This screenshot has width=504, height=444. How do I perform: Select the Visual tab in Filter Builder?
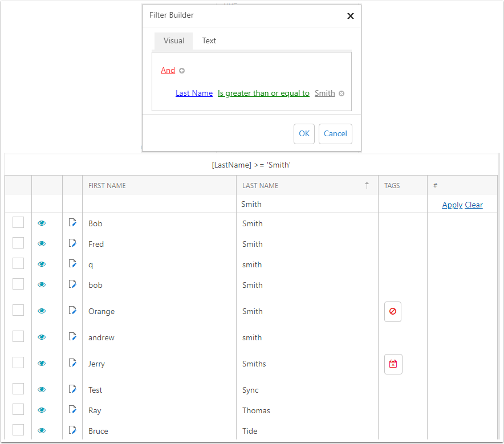coord(173,41)
